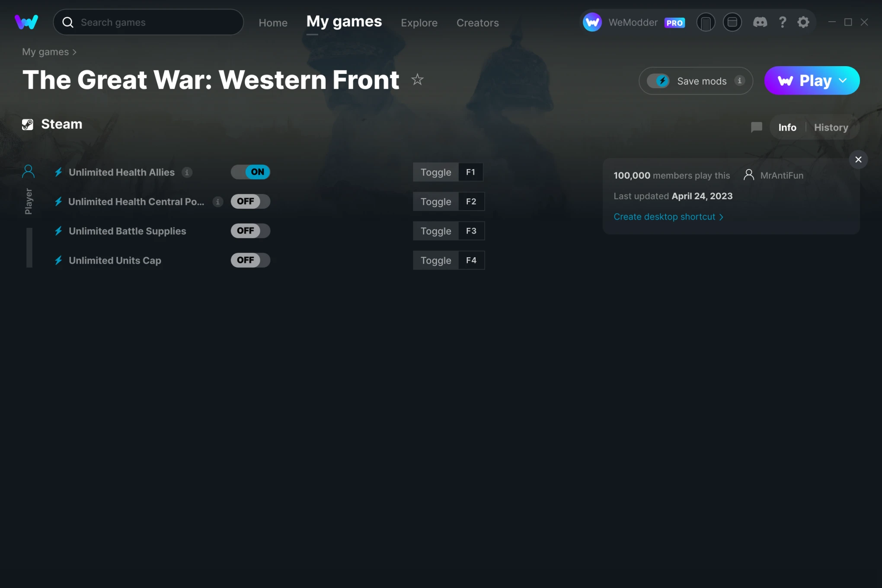Go to the Explore menu
The width and height of the screenshot is (882, 588).
419,22
